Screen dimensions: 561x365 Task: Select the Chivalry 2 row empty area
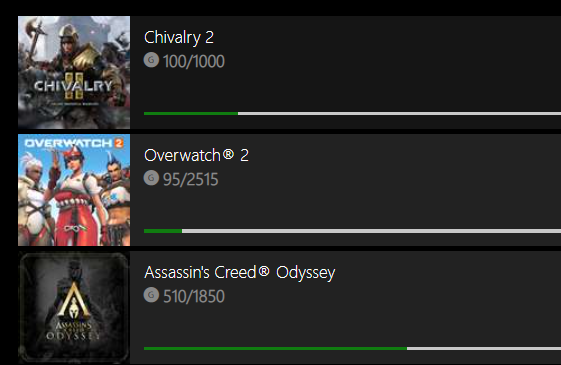394,72
